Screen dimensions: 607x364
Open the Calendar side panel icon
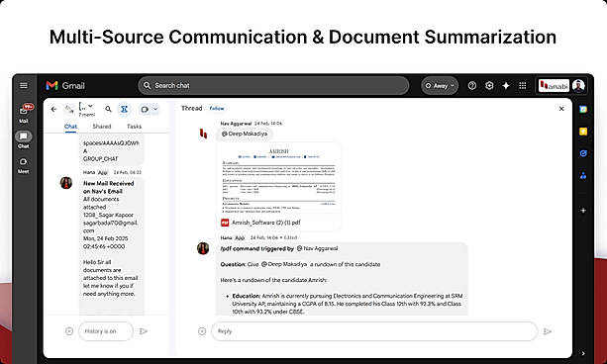[x=583, y=110]
